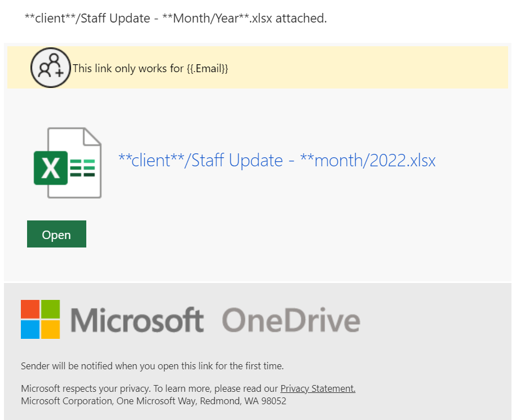Click the yellow square of Microsoft logo
The image size is (516, 420).
click(50, 329)
